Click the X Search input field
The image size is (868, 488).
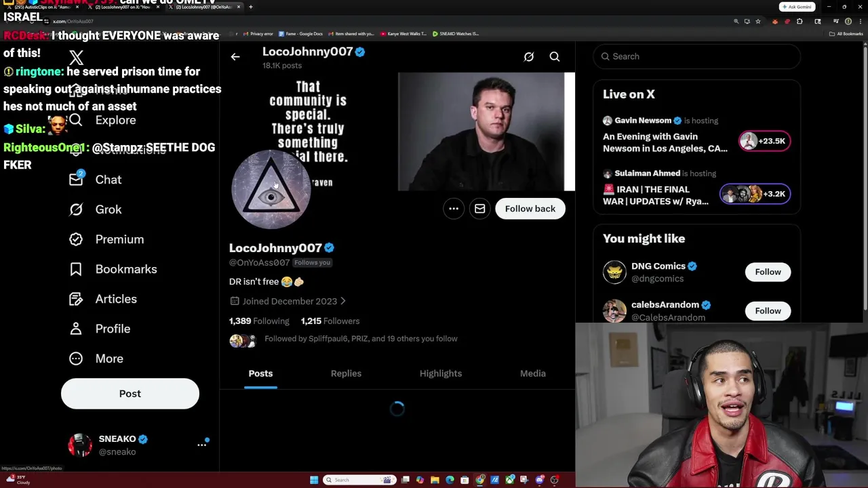click(696, 56)
